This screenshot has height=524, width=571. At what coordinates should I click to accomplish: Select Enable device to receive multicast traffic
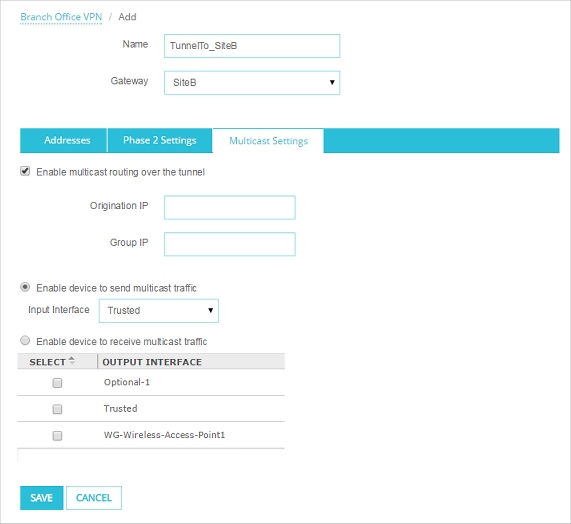[x=25, y=341]
